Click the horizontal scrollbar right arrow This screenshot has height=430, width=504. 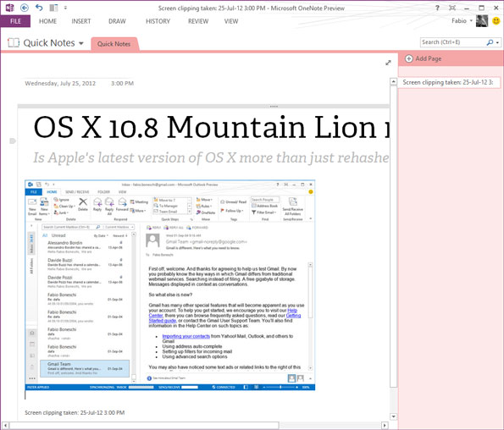(385, 426)
